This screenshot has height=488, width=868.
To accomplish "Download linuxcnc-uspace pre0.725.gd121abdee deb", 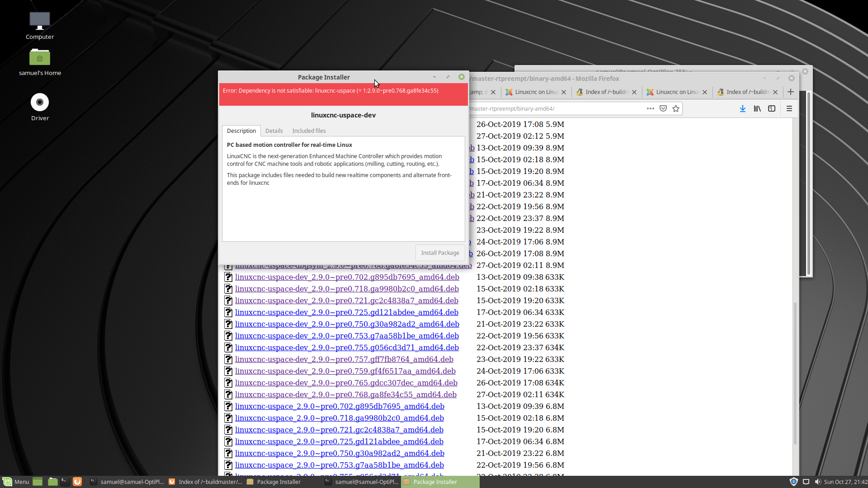I will tap(339, 441).
